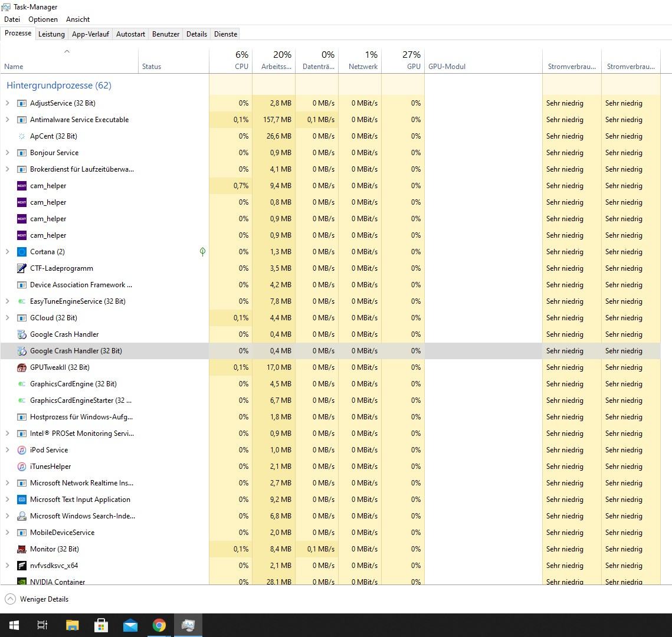The width and height of the screenshot is (672, 637).
Task: Click the Task-Manager taskbar icon
Action: pos(188,625)
